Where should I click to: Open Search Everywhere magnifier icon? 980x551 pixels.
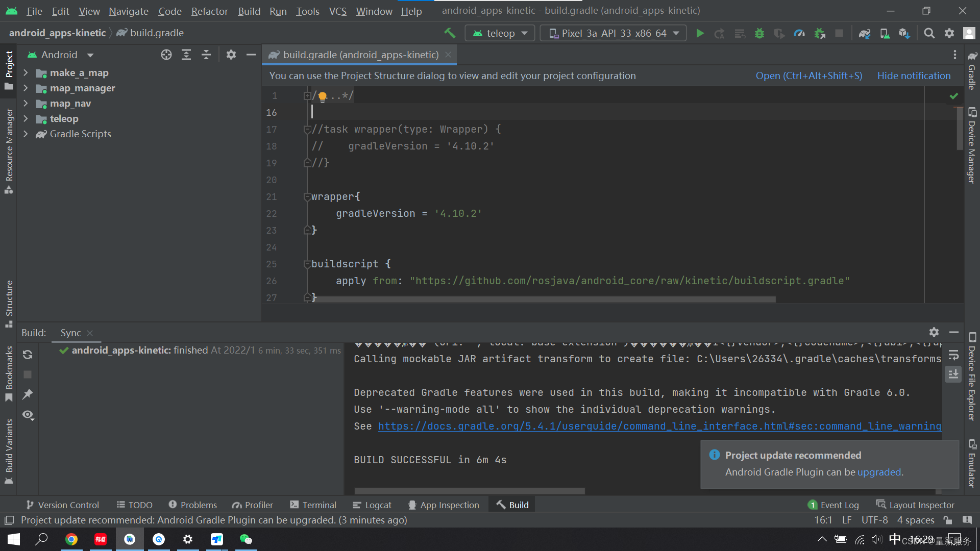tap(929, 33)
